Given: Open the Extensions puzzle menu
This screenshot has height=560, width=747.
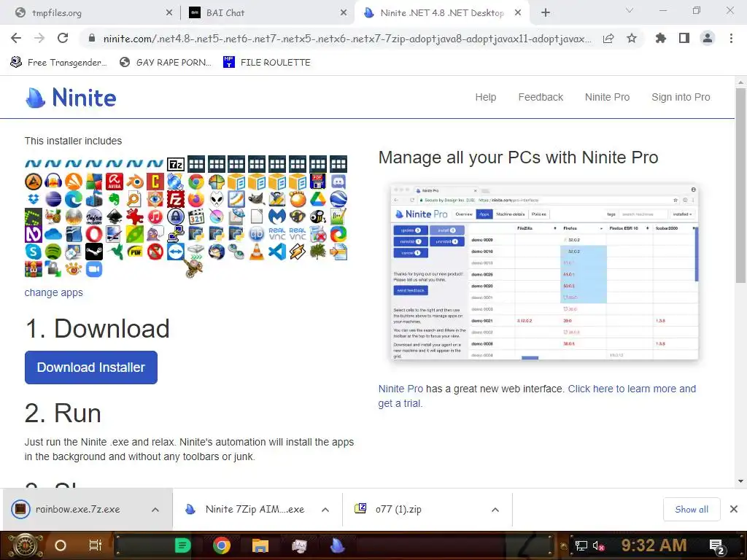Looking at the screenshot, I should (x=660, y=38).
